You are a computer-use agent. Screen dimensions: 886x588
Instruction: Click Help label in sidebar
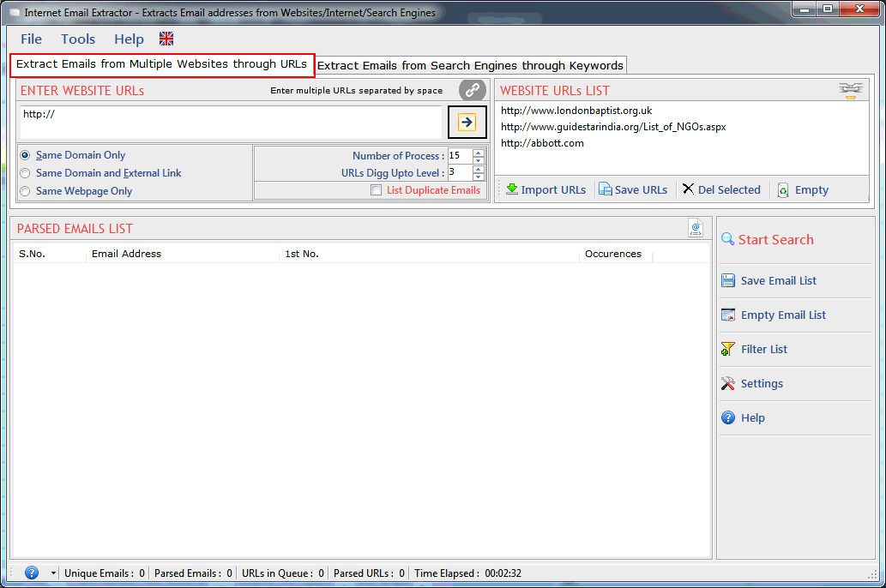click(753, 418)
